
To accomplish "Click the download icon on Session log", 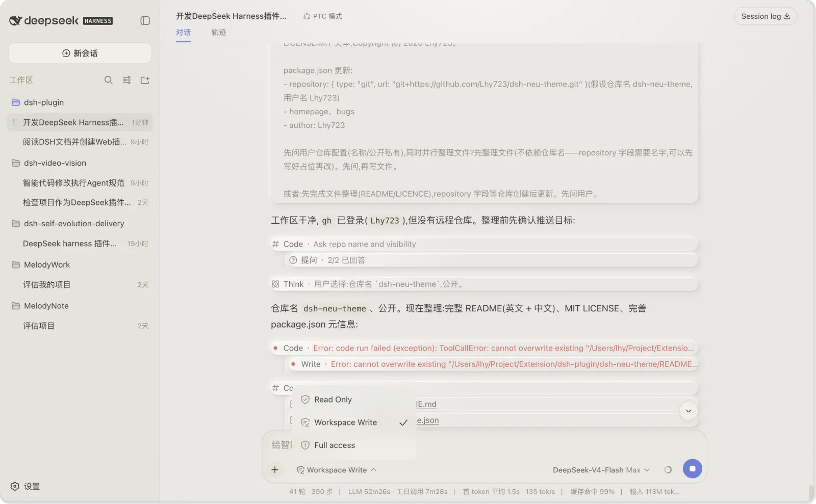I will (787, 16).
